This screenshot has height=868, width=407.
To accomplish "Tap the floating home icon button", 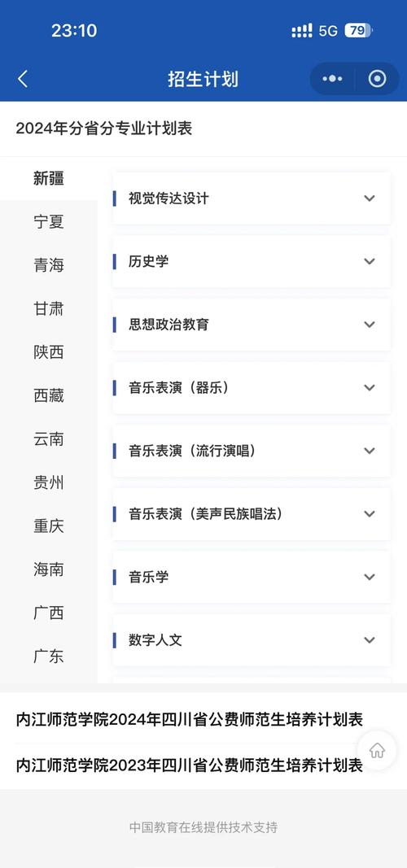I will [377, 751].
